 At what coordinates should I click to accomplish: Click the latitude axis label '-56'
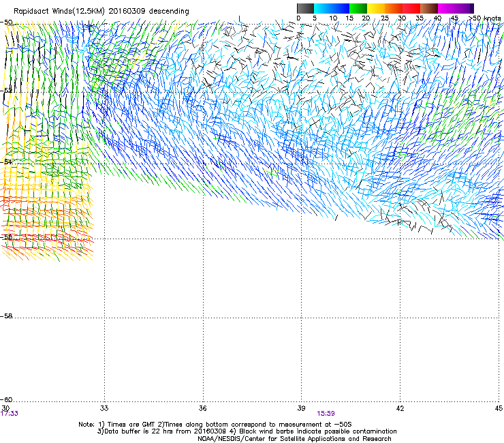[6, 236]
